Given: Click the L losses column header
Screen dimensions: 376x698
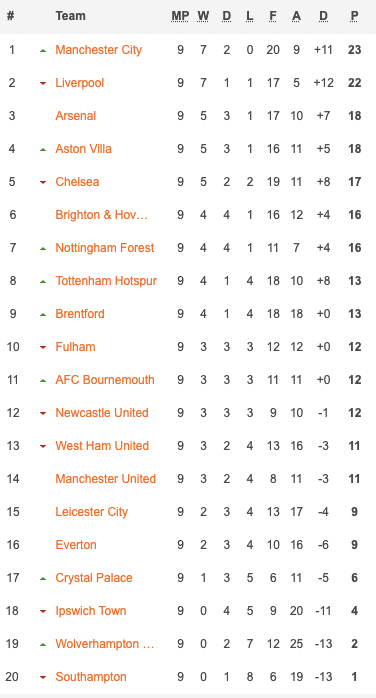Looking at the screenshot, I should pos(250,16).
